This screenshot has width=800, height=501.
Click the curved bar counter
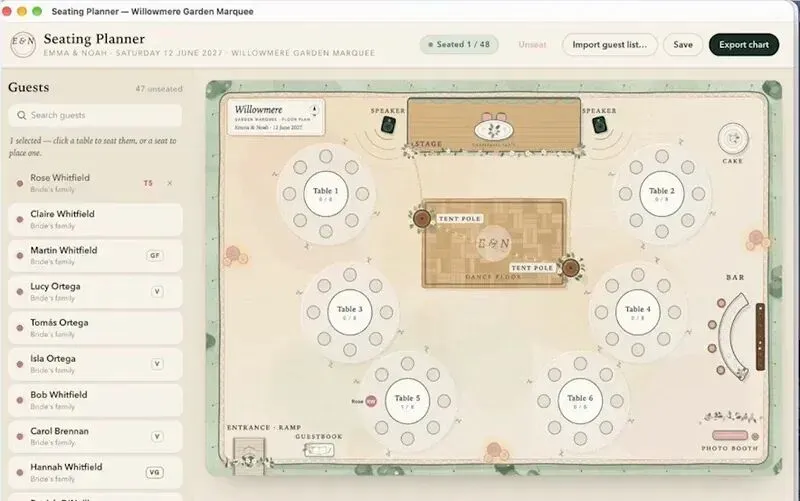734,337
